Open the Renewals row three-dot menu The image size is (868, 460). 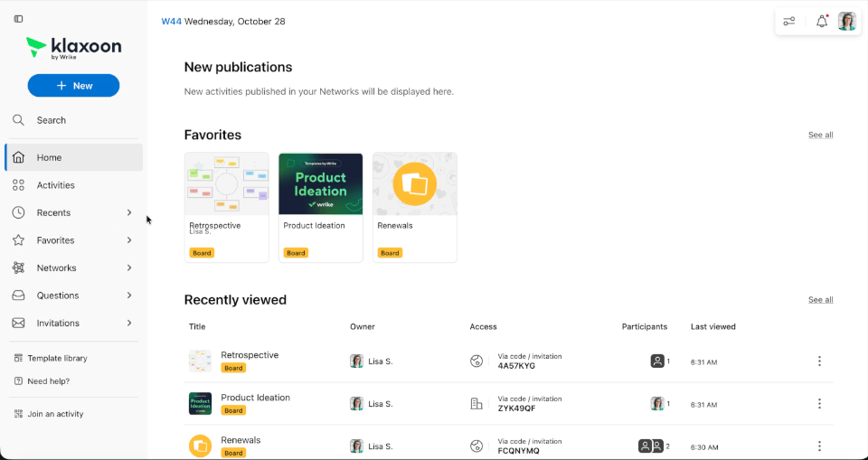click(x=819, y=446)
